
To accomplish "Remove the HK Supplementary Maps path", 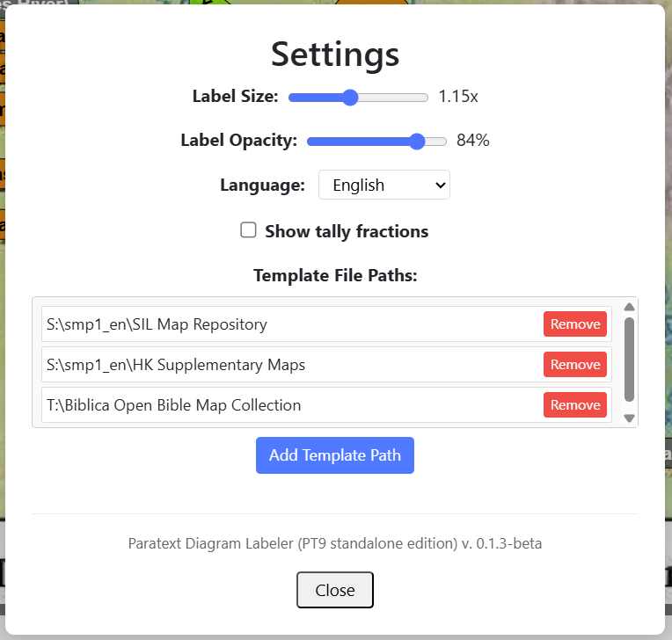I will tap(574, 365).
